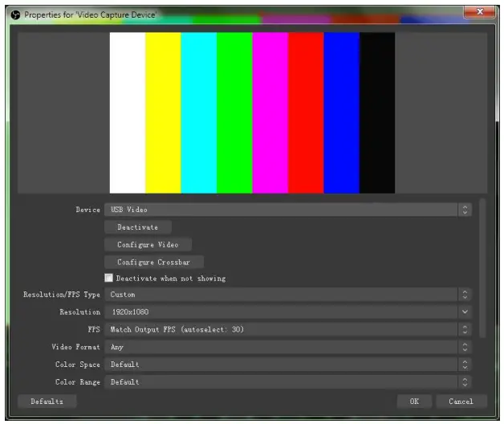
Task: Click the red color bar in preview
Action: [306, 112]
